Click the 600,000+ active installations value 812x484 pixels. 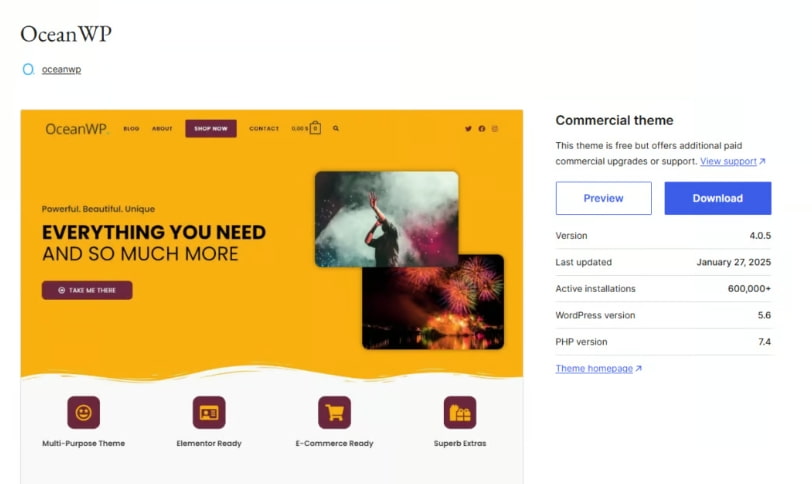(x=749, y=289)
